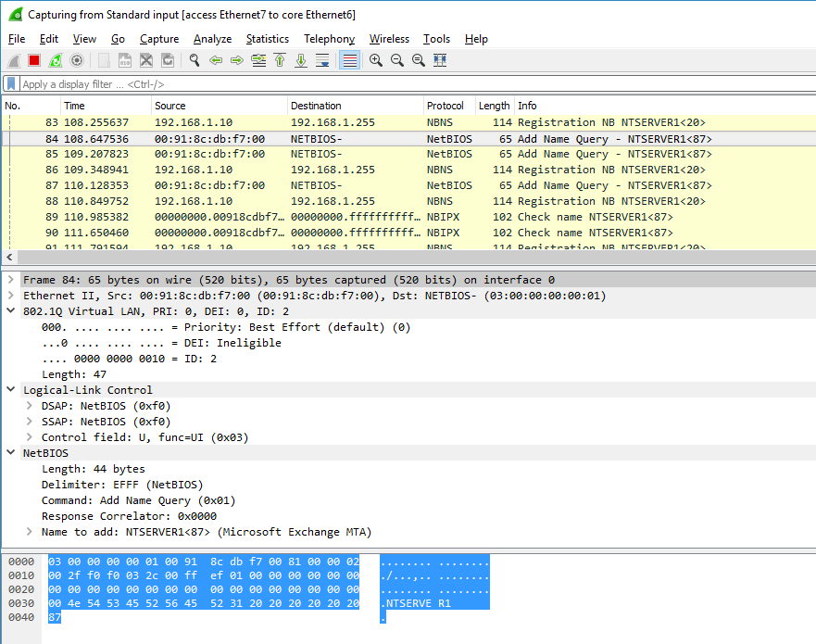Select packet 85 Add Name Query row
Screen dimensions: 816x644
[408, 154]
